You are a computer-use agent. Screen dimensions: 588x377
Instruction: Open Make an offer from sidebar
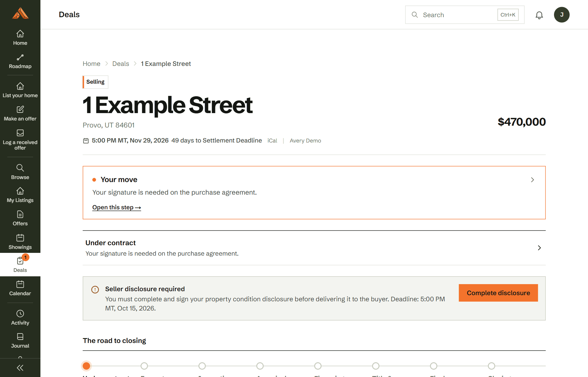20,114
